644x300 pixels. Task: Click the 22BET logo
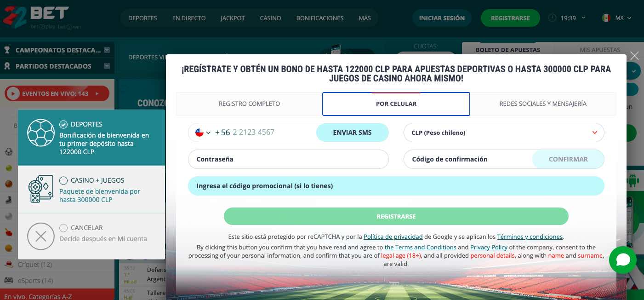[36, 17]
